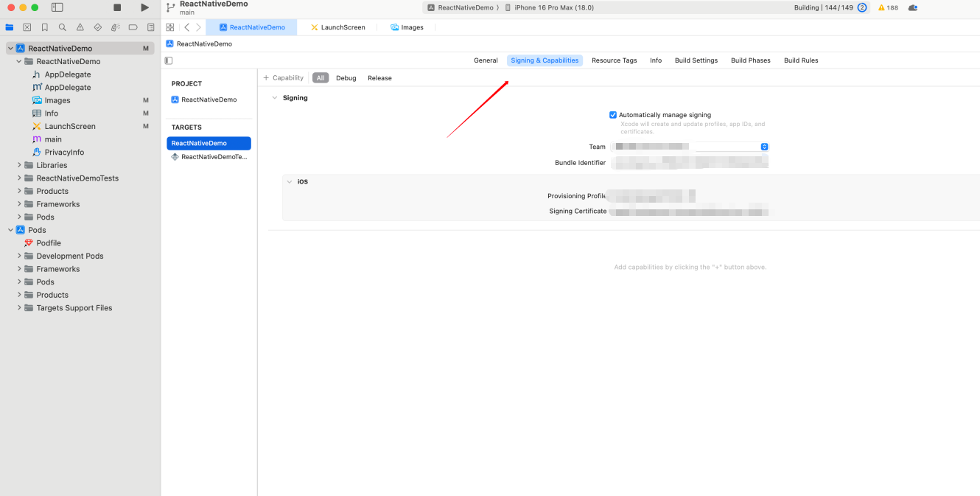This screenshot has height=496, width=980.
Task: Collapse the Pods project
Action: click(10, 230)
